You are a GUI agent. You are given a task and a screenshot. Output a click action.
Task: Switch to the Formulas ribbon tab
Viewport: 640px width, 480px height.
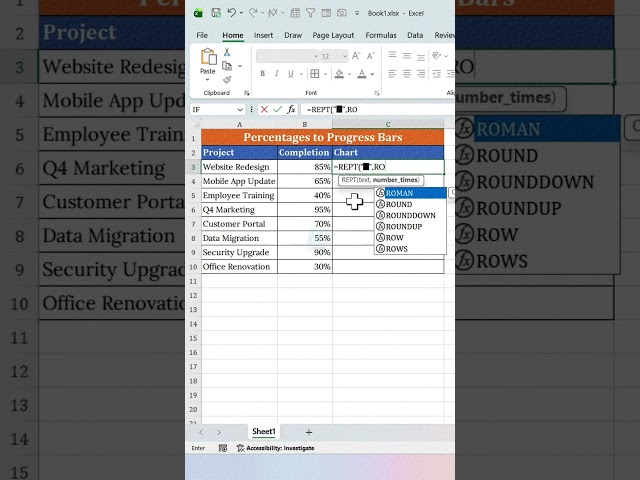(x=381, y=36)
